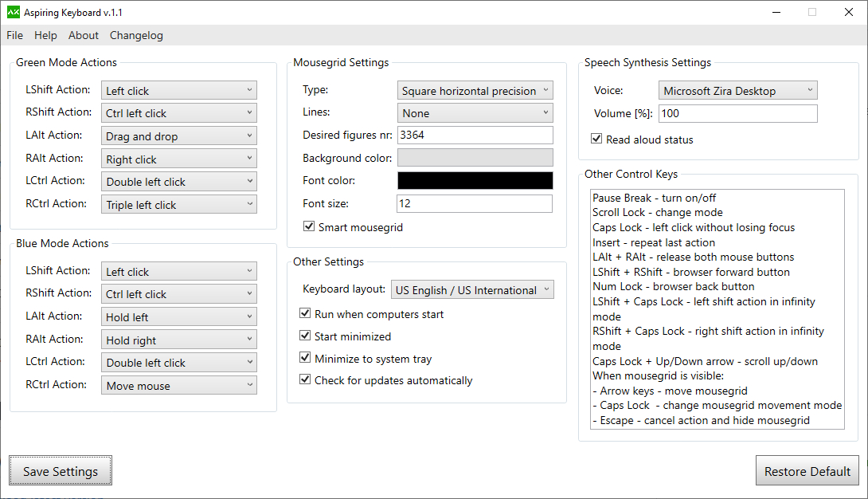The width and height of the screenshot is (868, 499).
Task: Expand Green Mode LCtrl Action dropdown
Action: (x=179, y=182)
